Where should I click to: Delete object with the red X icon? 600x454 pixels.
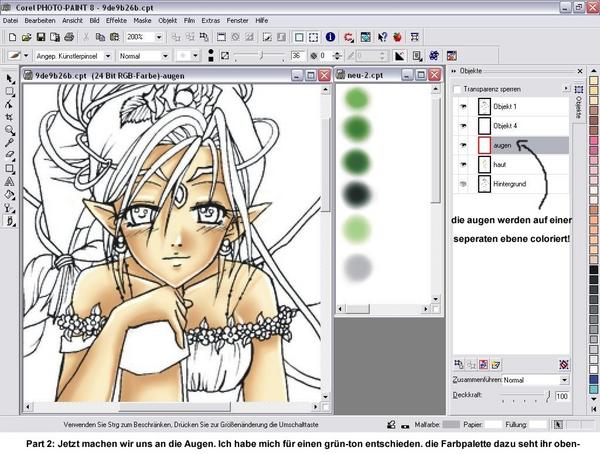click(564, 364)
